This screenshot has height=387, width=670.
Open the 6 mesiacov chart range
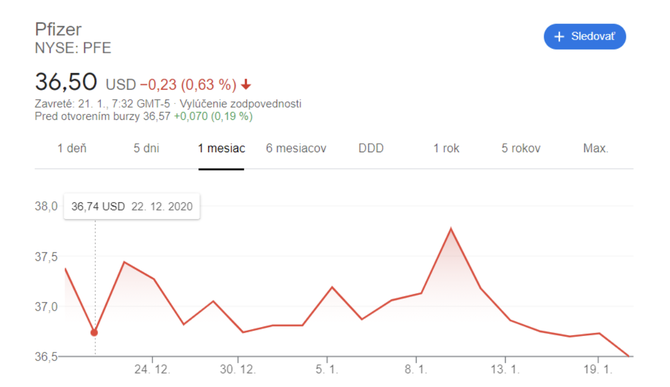click(x=296, y=149)
